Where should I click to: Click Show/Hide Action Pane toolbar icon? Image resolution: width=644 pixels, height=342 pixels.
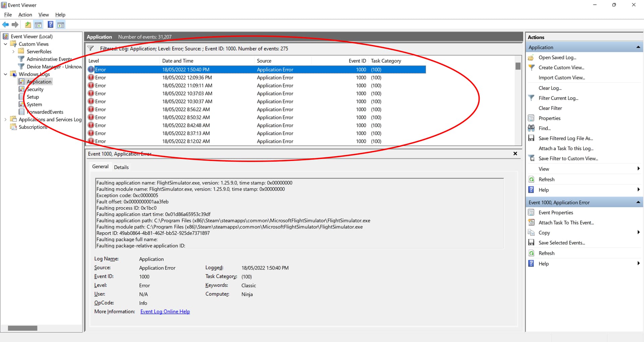[61, 24]
